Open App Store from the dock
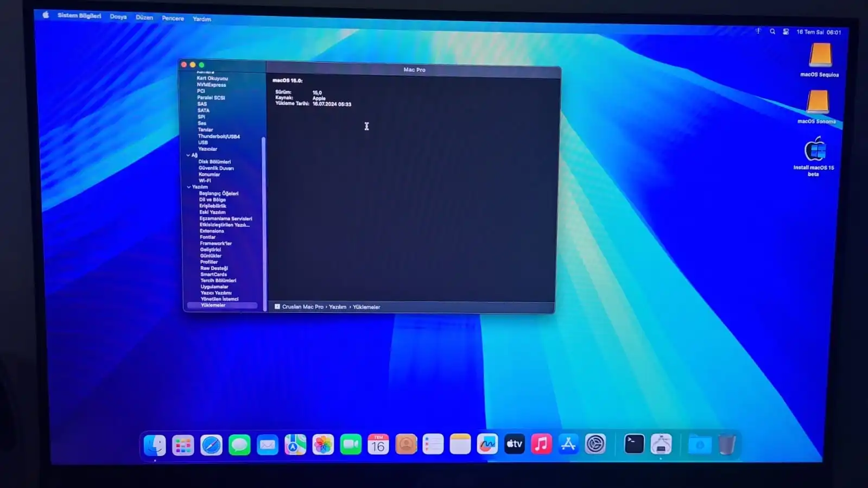Screen dimensions: 868x488 tap(568, 444)
